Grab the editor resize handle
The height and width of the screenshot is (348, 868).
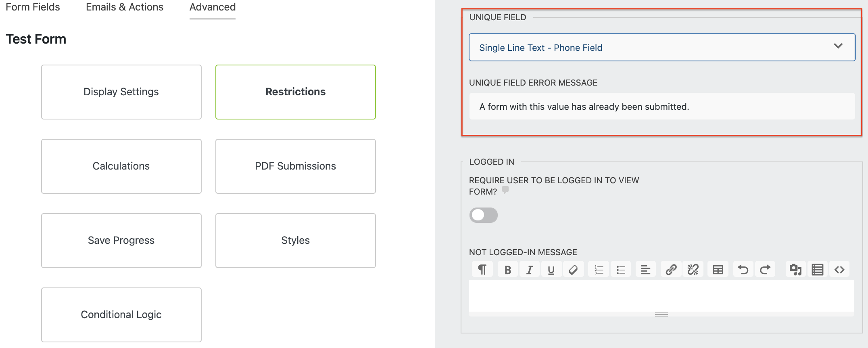[x=661, y=314]
